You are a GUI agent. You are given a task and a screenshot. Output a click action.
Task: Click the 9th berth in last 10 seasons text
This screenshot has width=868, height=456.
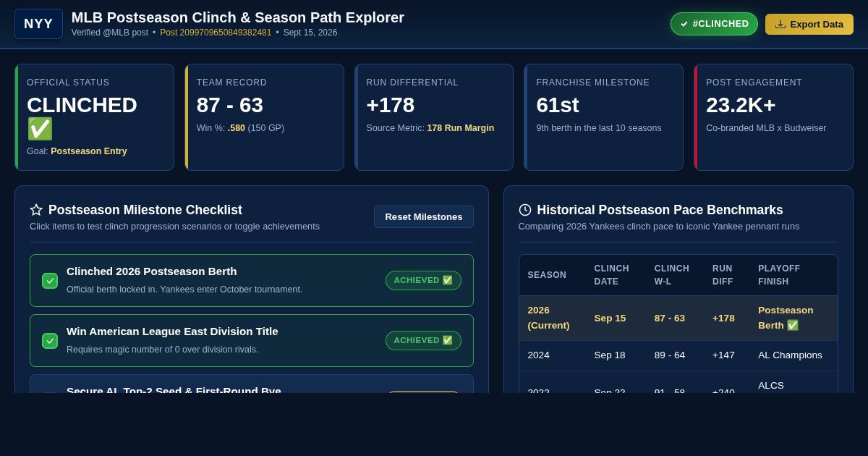[599, 128]
